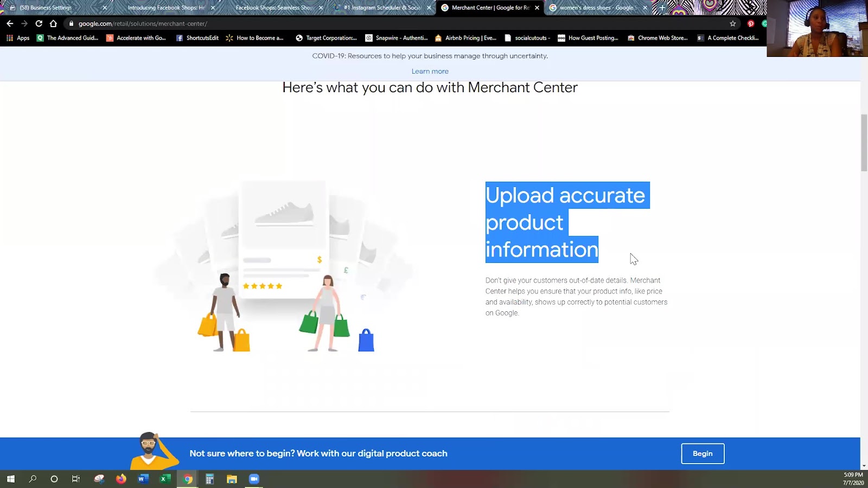
Task: Close the Business Settings tab
Action: (105, 8)
